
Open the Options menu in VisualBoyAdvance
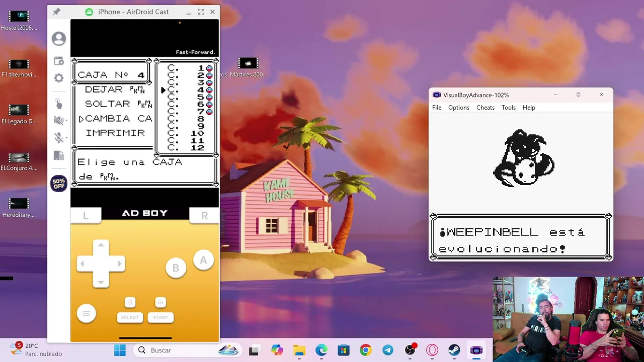coord(459,108)
